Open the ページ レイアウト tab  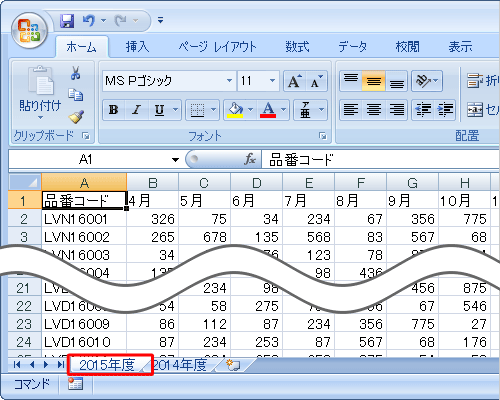[217, 47]
